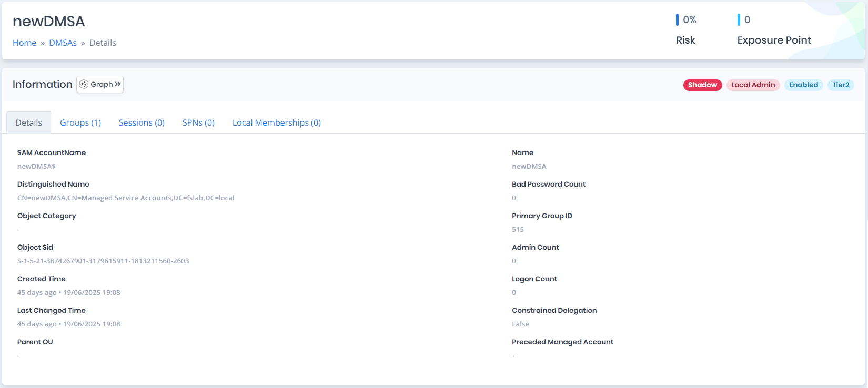Click the Constrained Delegation value False

[x=520, y=324]
